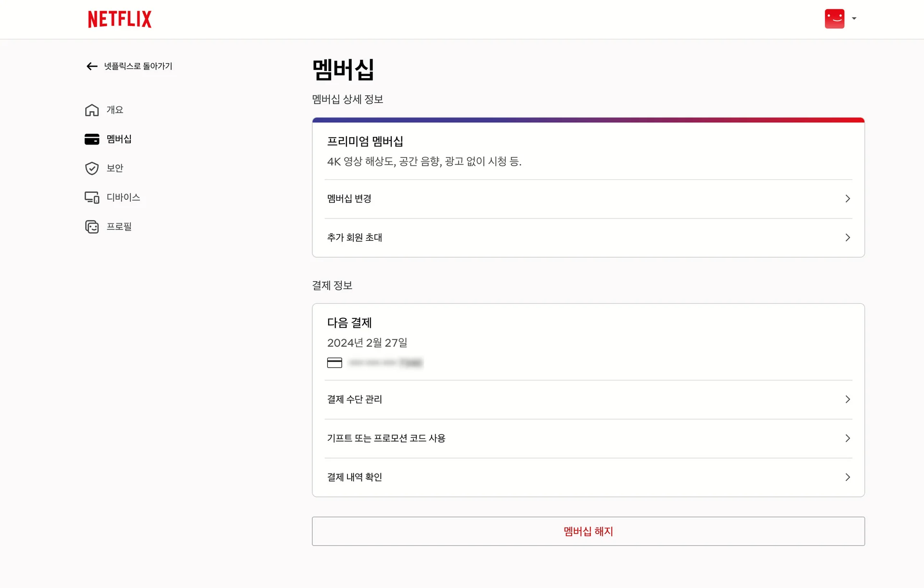The width and height of the screenshot is (924, 588).
Task: Click the credit card icon near payment date
Action: 334,362
